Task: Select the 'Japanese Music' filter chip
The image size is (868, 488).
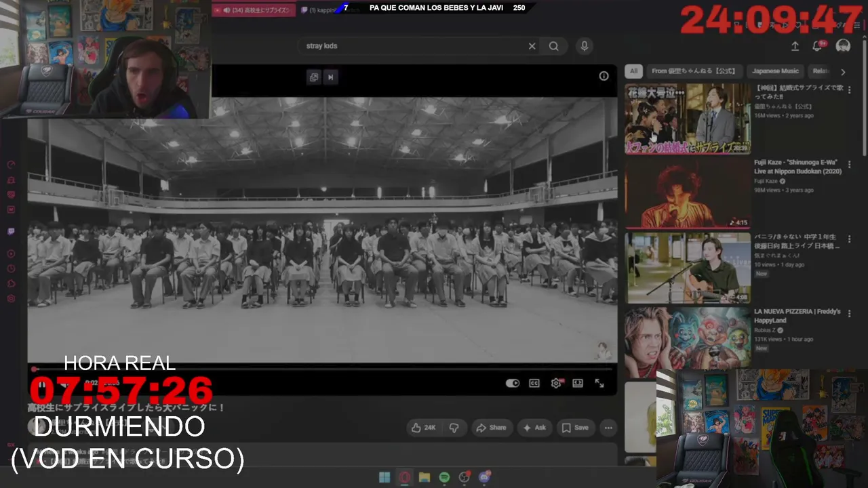Action: (775, 71)
